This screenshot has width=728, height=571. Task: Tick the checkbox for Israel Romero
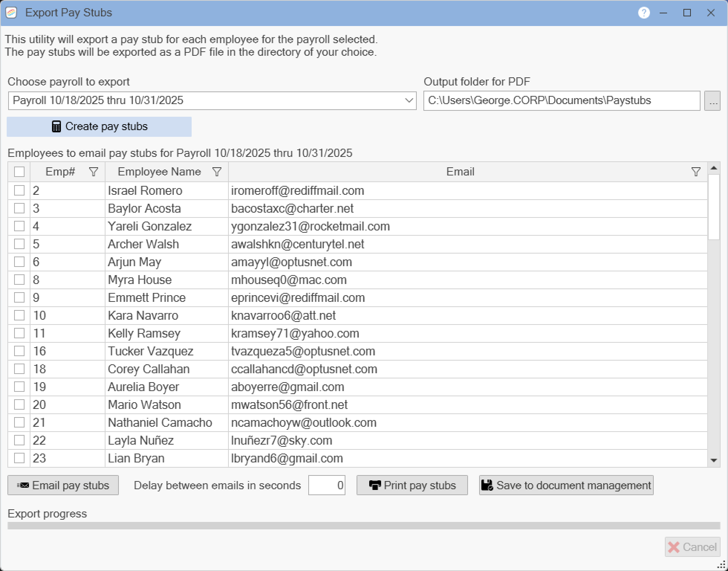pyautogui.click(x=19, y=191)
